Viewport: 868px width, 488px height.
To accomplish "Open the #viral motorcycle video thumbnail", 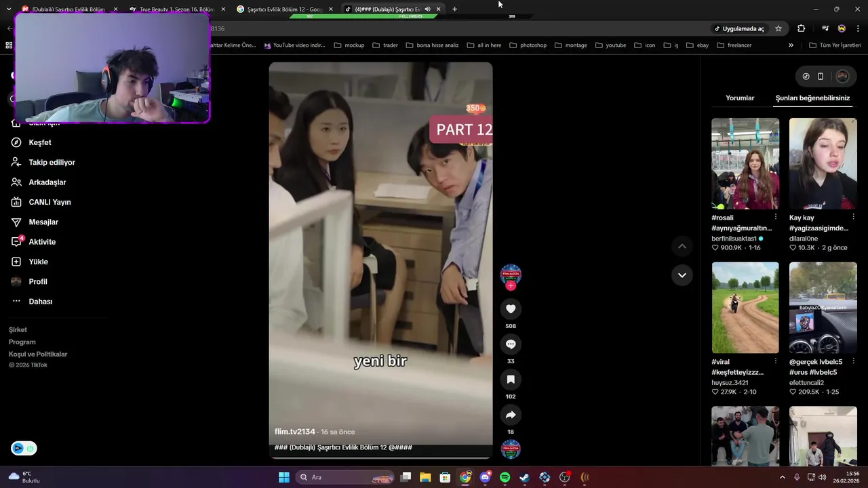I will click(x=745, y=308).
